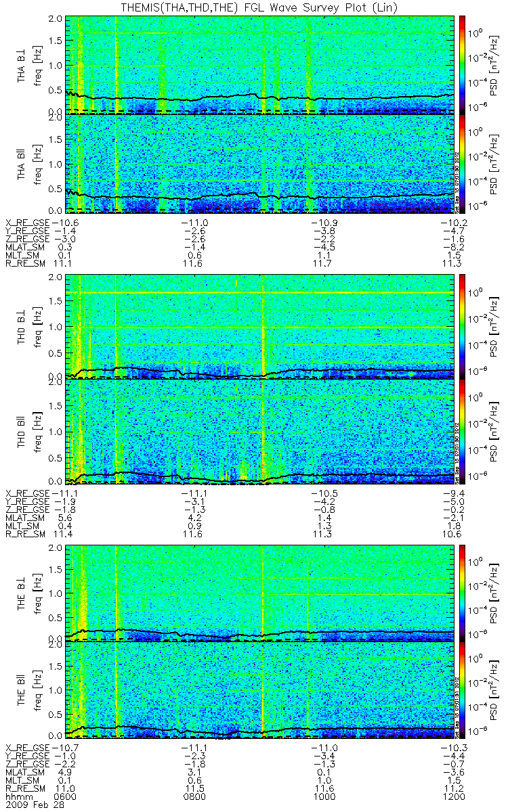Click the PSD color bar beside the THD B⊥ panel

(x=463, y=326)
